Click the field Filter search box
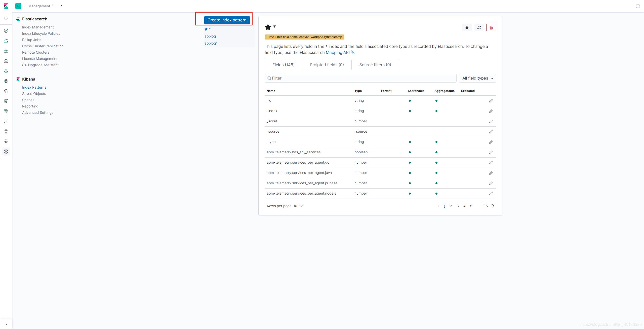 tap(360, 78)
